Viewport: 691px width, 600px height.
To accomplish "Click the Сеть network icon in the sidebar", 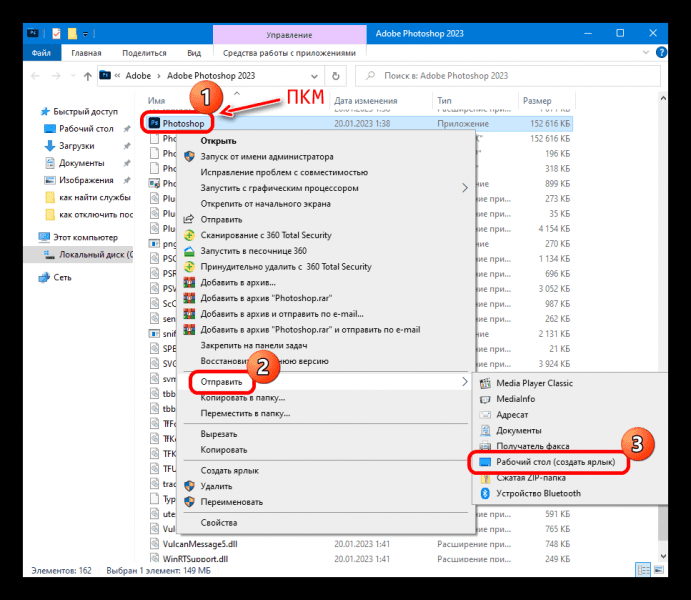I will 44,278.
